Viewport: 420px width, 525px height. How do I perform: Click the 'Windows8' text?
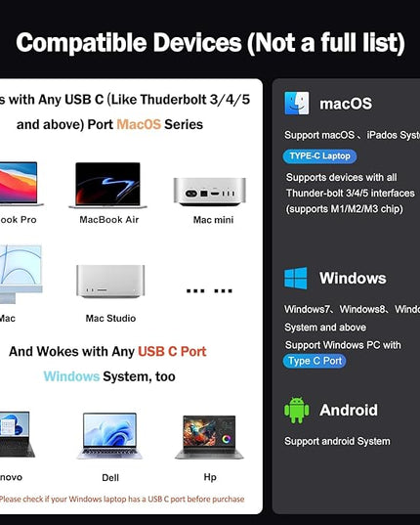pyautogui.click(x=362, y=309)
